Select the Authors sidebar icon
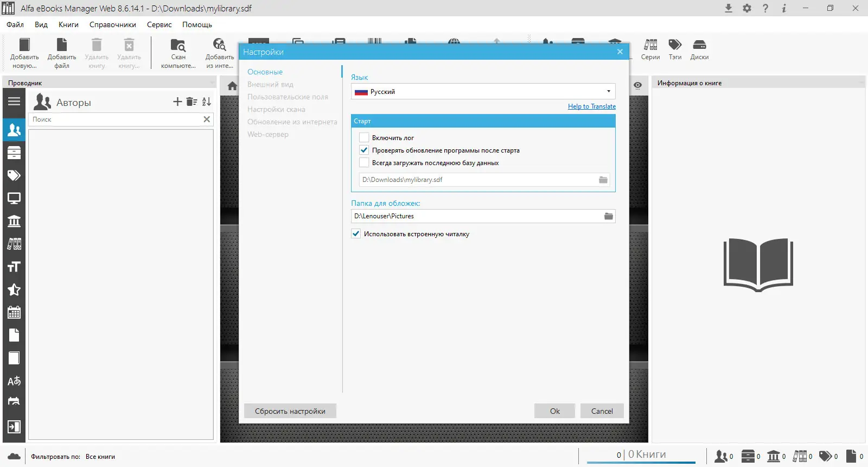Image resolution: width=868 pixels, height=467 pixels. coord(14,130)
